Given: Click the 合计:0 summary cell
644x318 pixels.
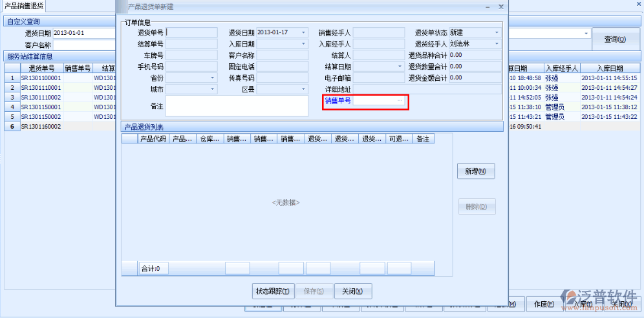Looking at the screenshot, I should coord(154,269).
